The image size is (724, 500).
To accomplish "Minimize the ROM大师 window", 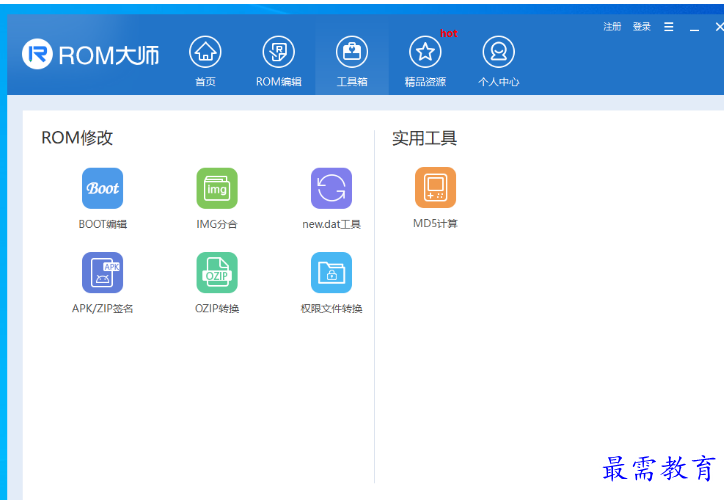I will pyautogui.click(x=694, y=28).
